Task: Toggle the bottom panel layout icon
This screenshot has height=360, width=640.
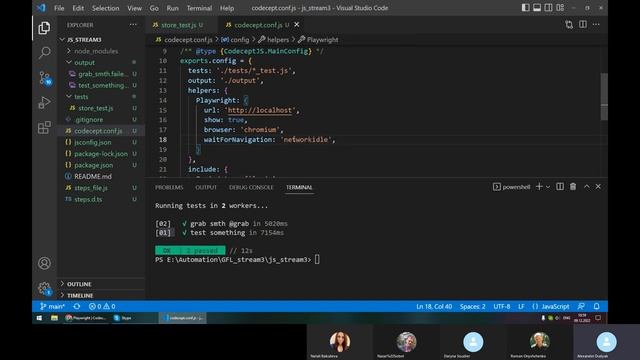Action: tap(537, 8)
